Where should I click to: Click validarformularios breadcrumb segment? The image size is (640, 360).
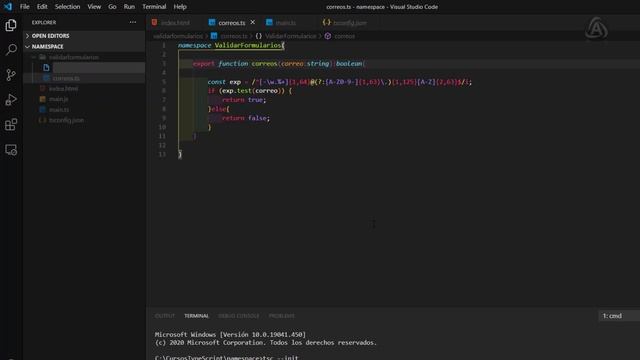pos(178,36)
